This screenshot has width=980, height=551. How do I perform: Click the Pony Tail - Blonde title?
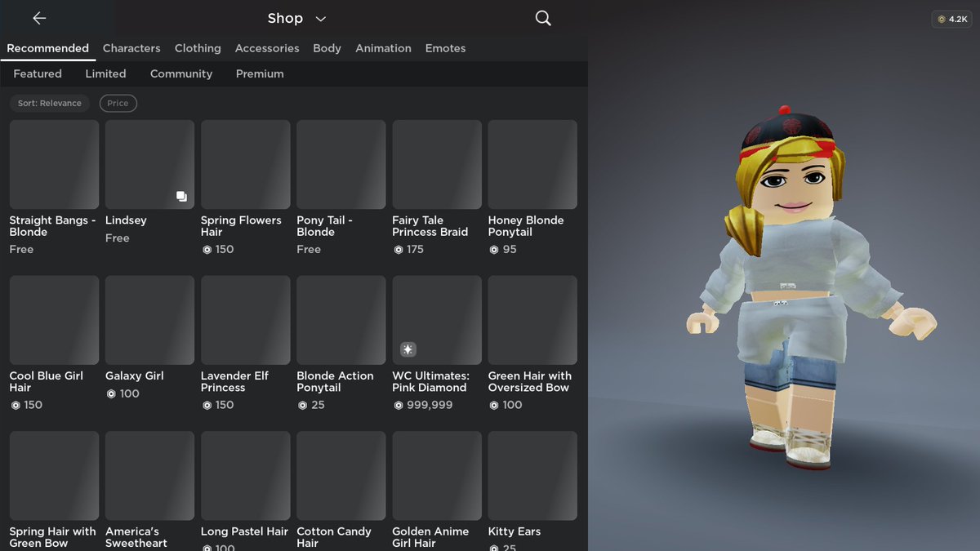(324, 226)
